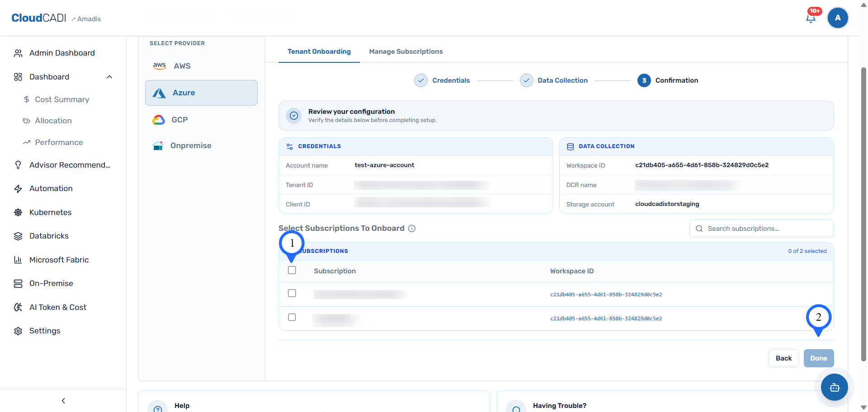Go to the Data Collection step

[x=562, y=80]
